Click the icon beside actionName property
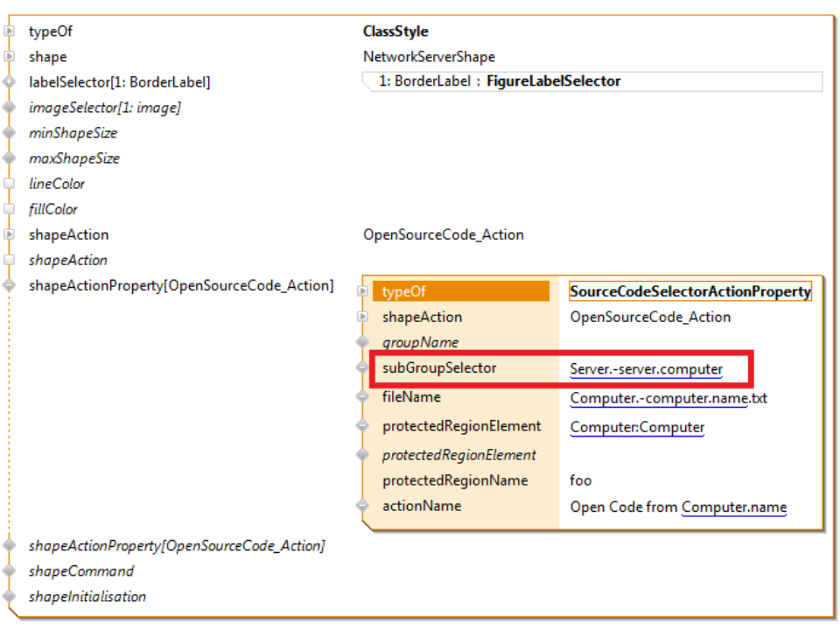The image size is (840, 630). tap(363, 506)
